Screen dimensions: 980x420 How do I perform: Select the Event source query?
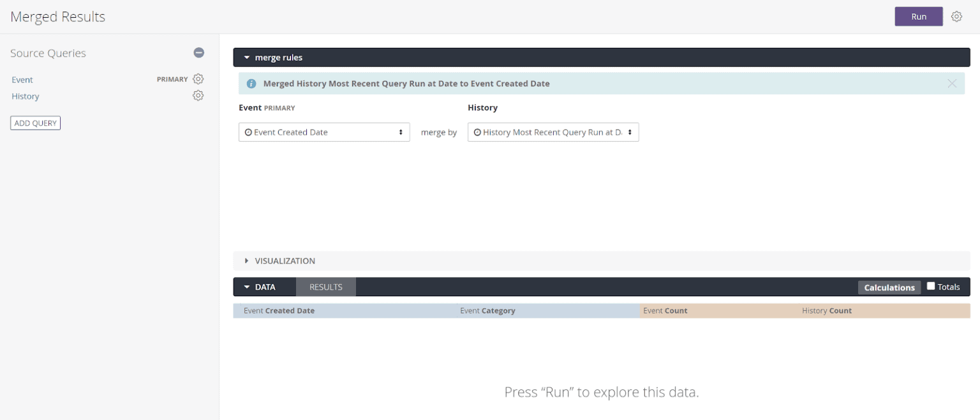coord(22,79)
